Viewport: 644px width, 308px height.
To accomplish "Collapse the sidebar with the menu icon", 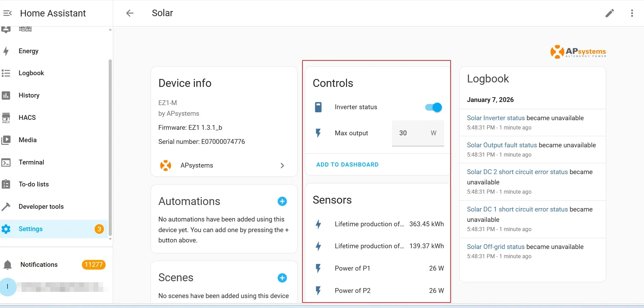I will pos(8,13).
